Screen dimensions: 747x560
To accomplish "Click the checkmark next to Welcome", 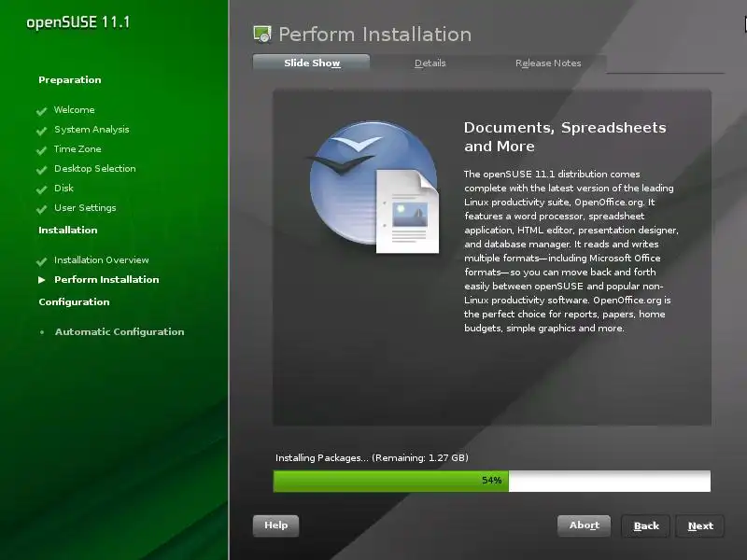I will click(x=41, y=111).
